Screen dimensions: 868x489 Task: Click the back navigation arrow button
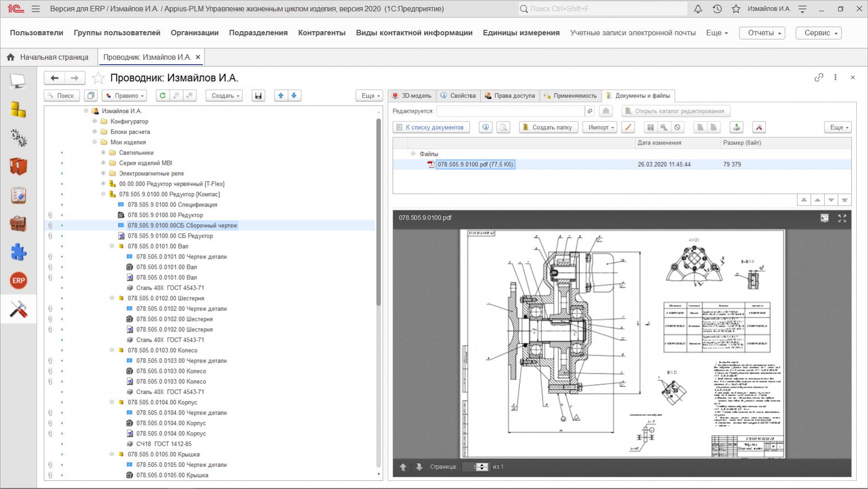click(55, 78)
